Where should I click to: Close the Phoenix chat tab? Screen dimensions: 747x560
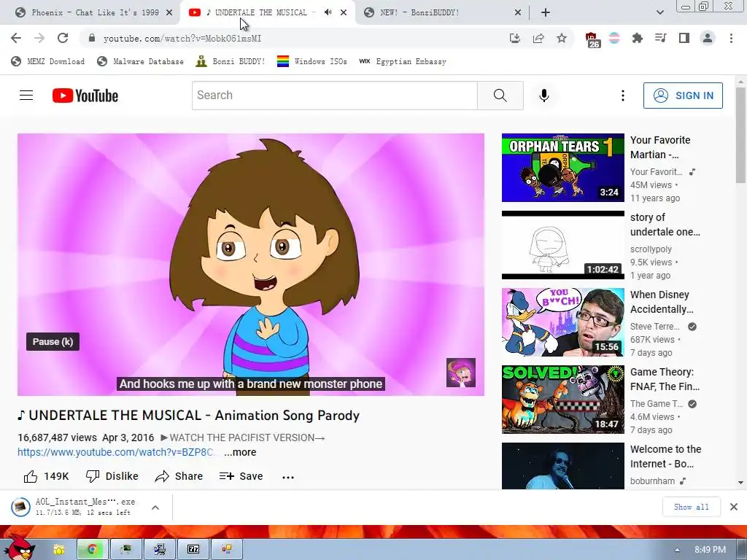coord(169,12)
